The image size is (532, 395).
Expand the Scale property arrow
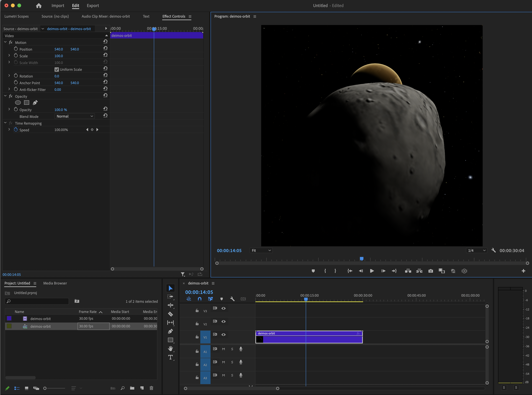pos(9,55)
